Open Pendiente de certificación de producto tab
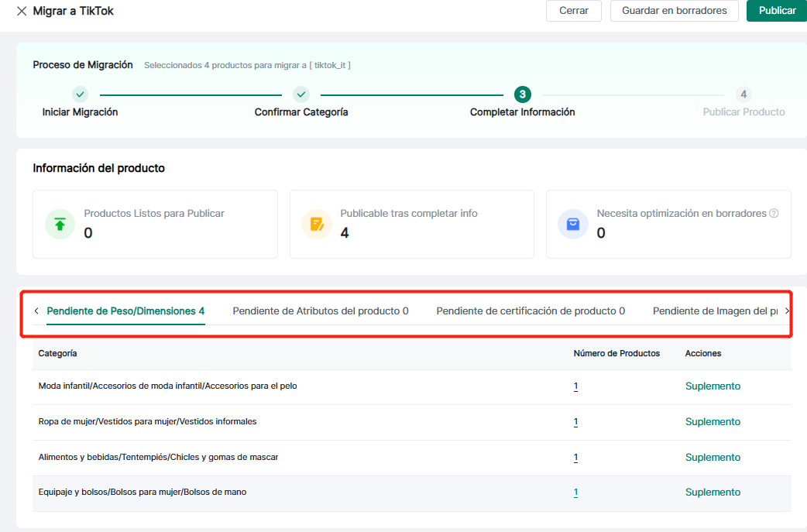The height and width of the screenshot is (532, 807). coord(531,311)
